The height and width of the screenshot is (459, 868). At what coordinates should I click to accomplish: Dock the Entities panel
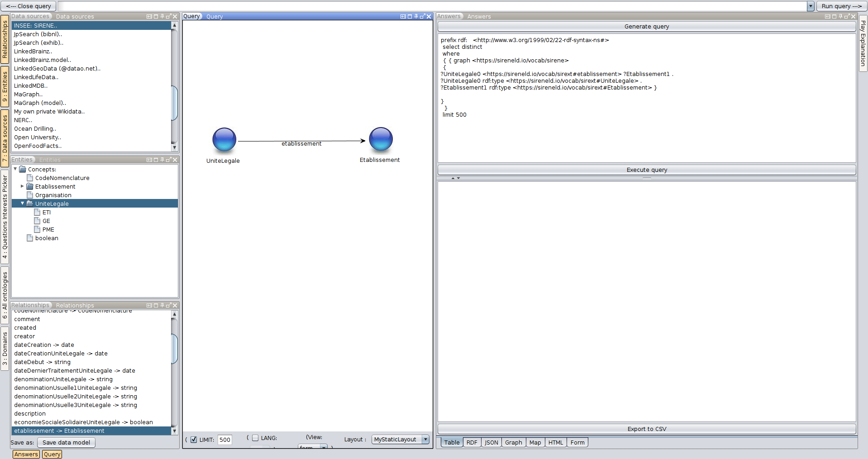tap(149, 160)
